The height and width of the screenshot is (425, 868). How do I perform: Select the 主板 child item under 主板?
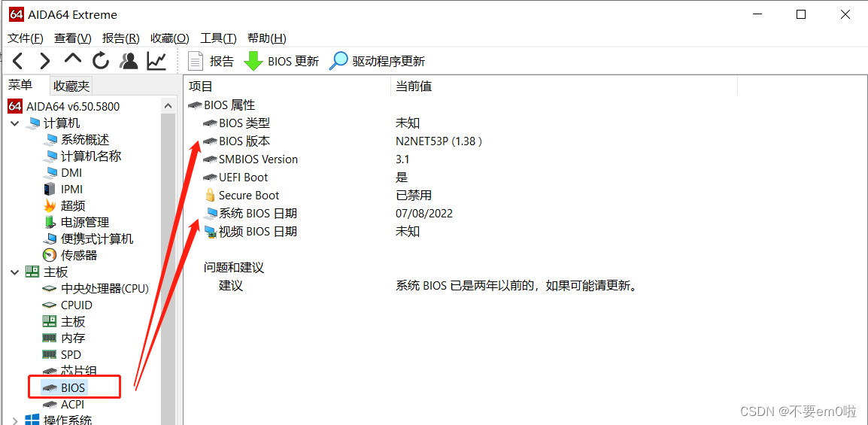(64, 321)
